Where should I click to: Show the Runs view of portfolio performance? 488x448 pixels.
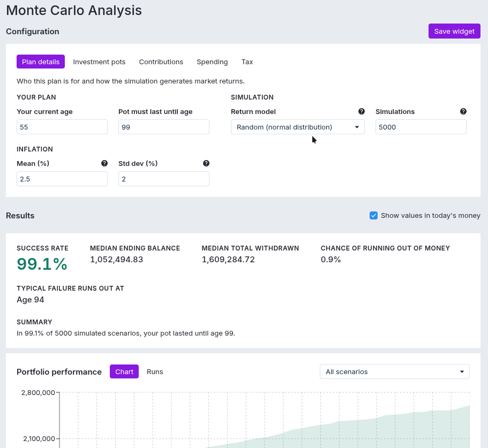click(x=155, y=371)
